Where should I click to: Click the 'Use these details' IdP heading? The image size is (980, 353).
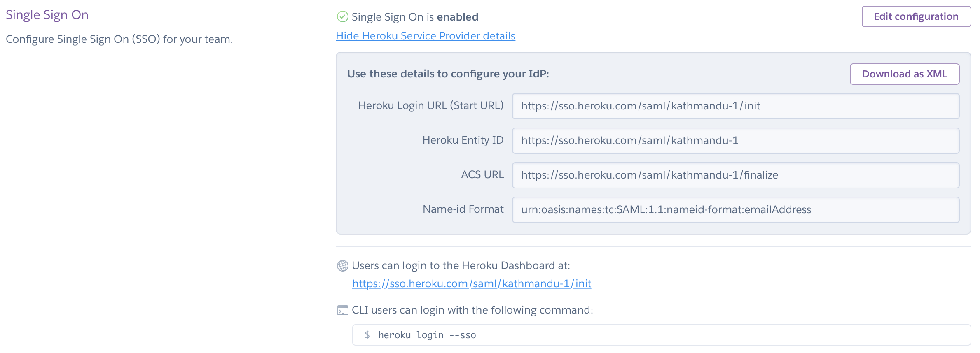point(448,74)
